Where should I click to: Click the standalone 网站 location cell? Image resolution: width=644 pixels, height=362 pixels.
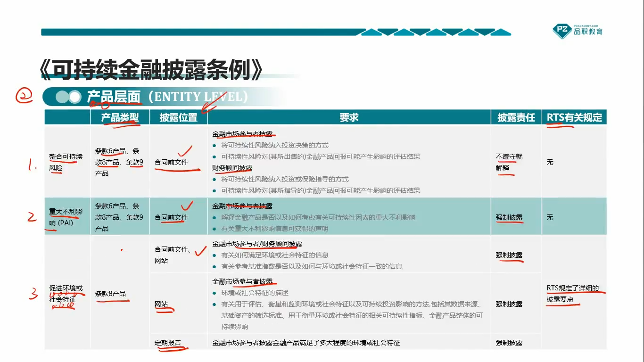[x=161, y=304]
